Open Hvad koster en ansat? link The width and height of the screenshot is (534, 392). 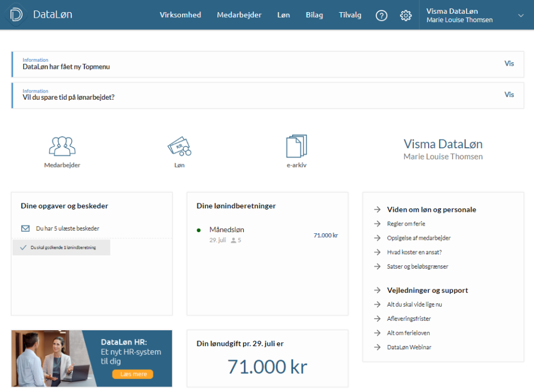[414, 252]
